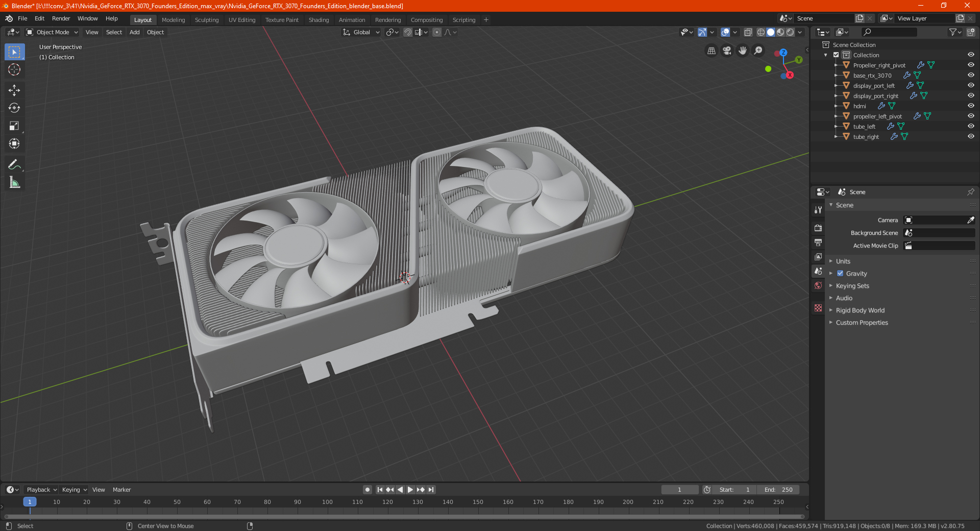Screen dimensions: 980x531
Task: Open the File menu
Action: pos(22,18)
